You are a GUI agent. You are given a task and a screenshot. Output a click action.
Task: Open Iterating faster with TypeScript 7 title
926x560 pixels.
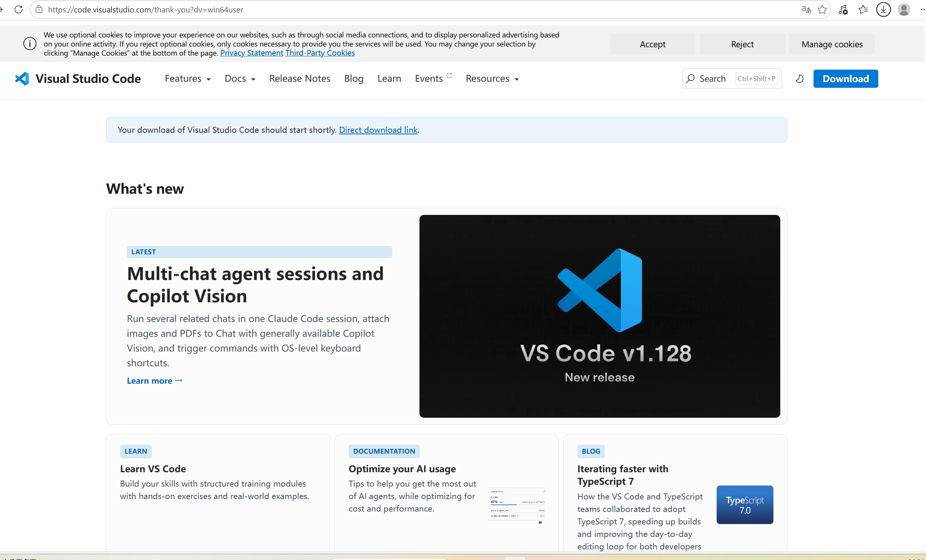coord(623,475)
